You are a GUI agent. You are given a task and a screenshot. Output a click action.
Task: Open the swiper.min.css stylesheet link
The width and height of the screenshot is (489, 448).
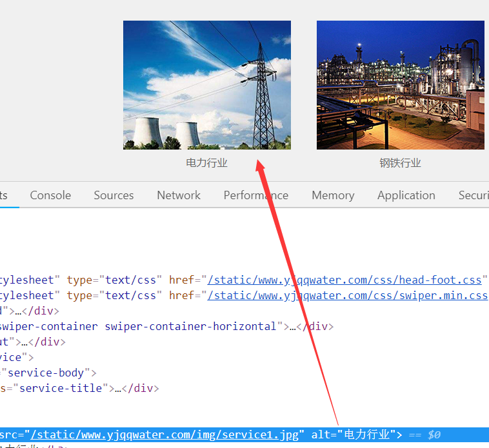347,295
